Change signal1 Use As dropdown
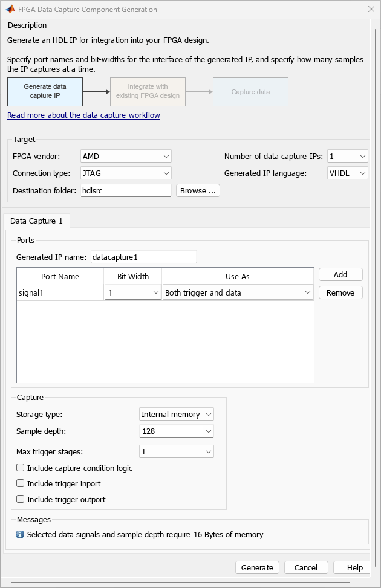This screenshot has height=588, width=381. [x=237, y=293]
